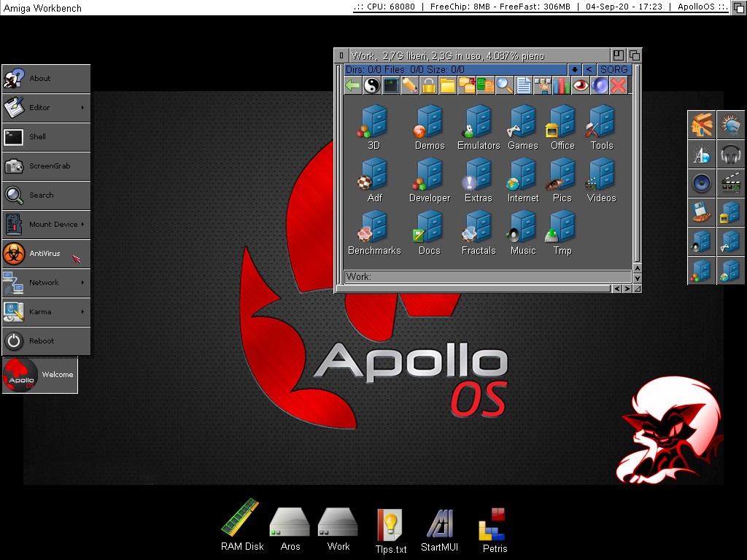747x560 pixels.
Task: Expand the Network submenu
Action: (47, 283)
